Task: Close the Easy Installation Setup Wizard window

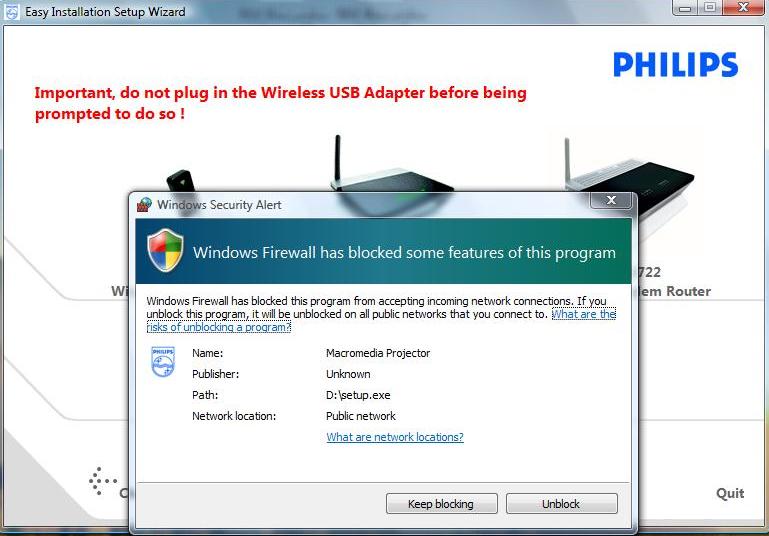Action: tap(743, 7)
